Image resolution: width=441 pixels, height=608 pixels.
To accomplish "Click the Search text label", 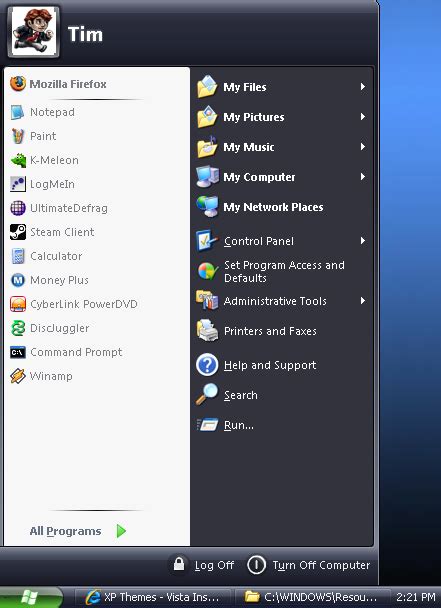I will point(240,395).
